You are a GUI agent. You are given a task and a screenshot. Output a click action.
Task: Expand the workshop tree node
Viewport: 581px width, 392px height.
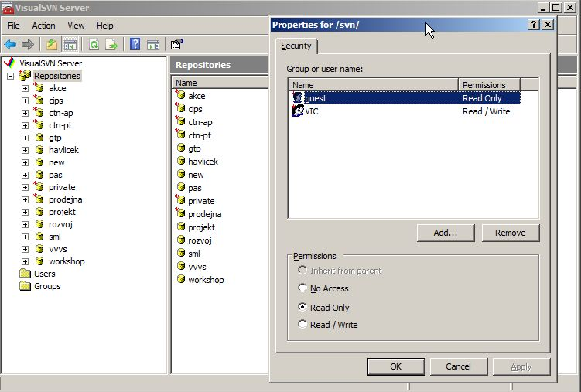coord(25,261)
